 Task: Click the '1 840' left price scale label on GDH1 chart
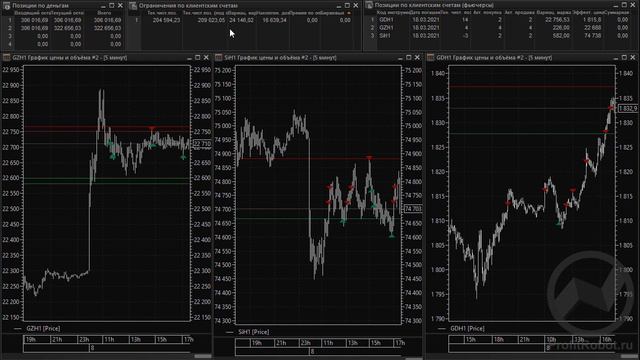[x=438, y=73]
